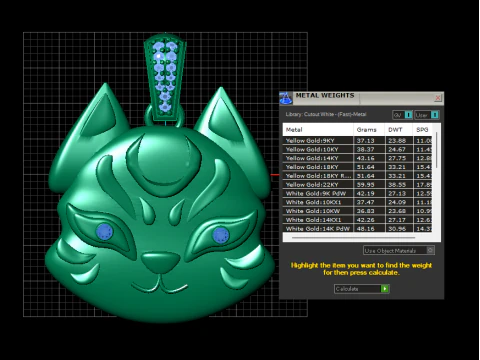Select the Yellow Gold:9KY row
The width and height of the screenshot is (480, 360).
point(357,141)
